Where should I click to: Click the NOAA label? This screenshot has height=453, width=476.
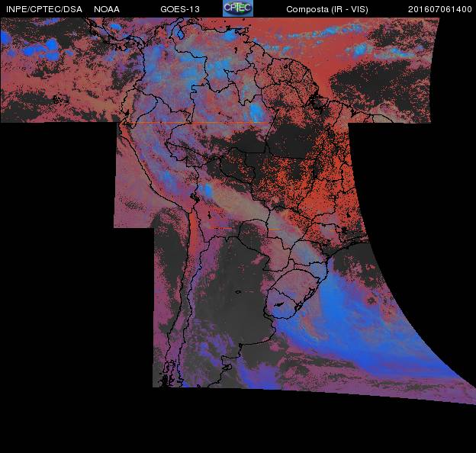pos(107,9)
